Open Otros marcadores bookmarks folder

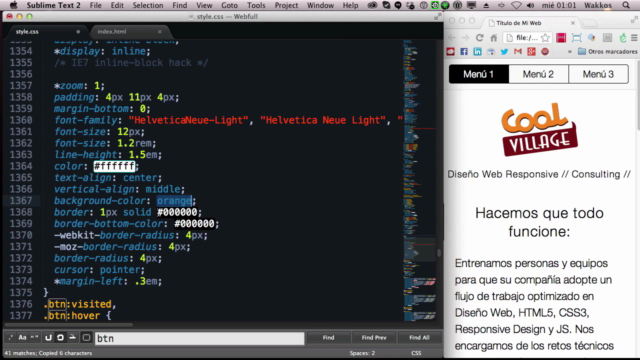click(x=607, y=51)
